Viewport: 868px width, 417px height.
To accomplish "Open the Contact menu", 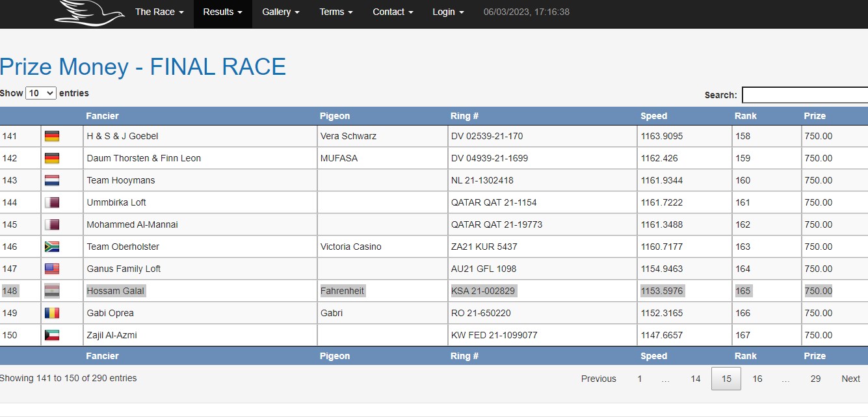I will coord(392,11).
